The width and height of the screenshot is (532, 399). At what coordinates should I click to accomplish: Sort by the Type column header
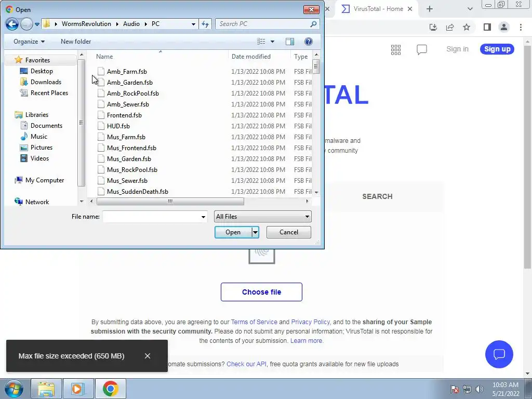301,57
